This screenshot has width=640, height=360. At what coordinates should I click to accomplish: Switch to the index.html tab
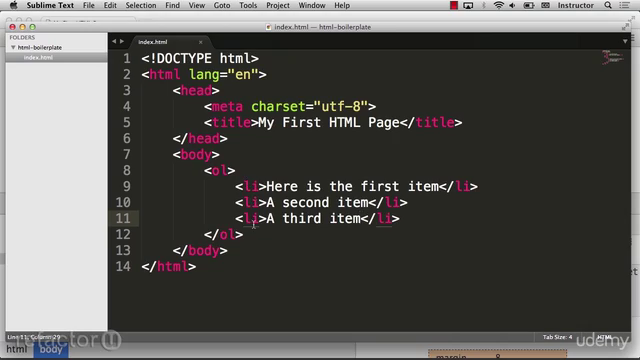(153, 42)
